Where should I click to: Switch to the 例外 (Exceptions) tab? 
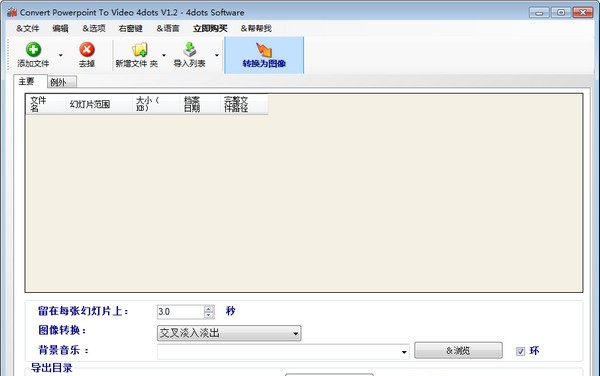[62, 82]
